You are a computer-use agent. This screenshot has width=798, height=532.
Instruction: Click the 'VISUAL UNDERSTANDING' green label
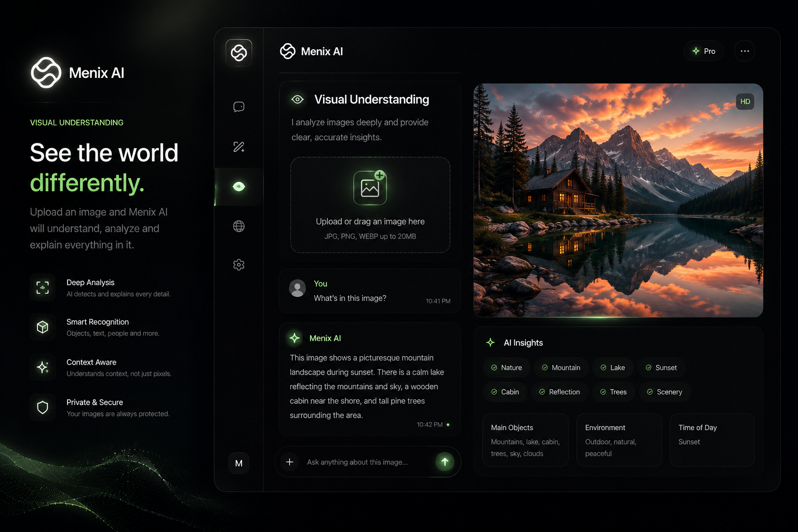[x=77, y=123]
